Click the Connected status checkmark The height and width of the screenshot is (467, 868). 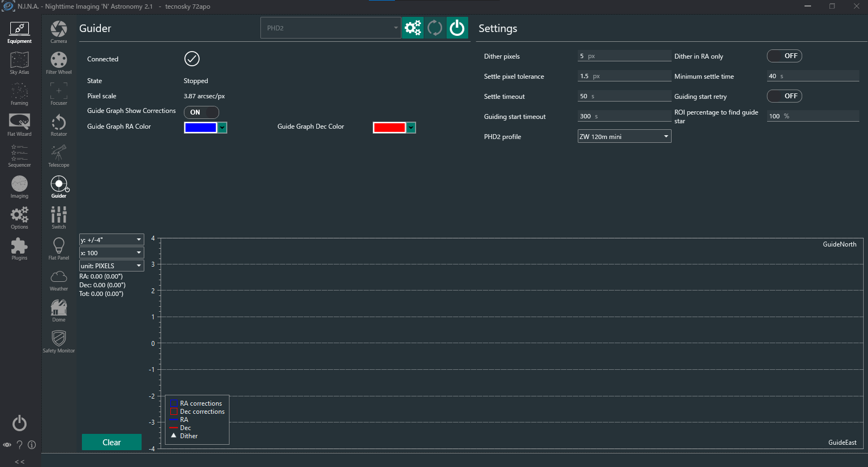tap(192, 59)
